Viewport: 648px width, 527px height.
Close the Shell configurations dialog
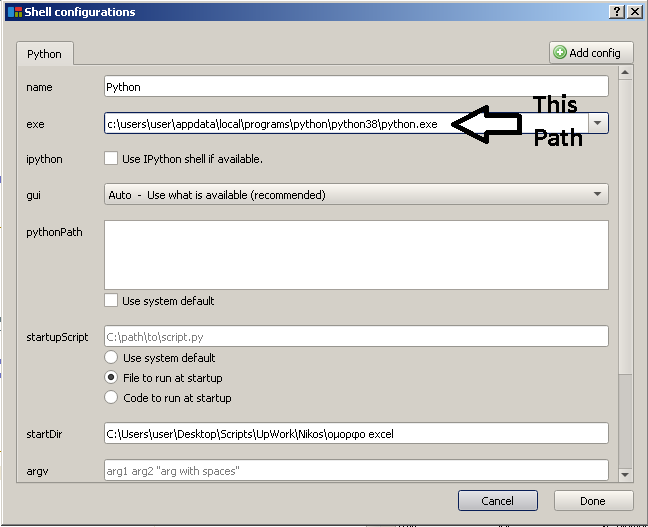[634, 12]
